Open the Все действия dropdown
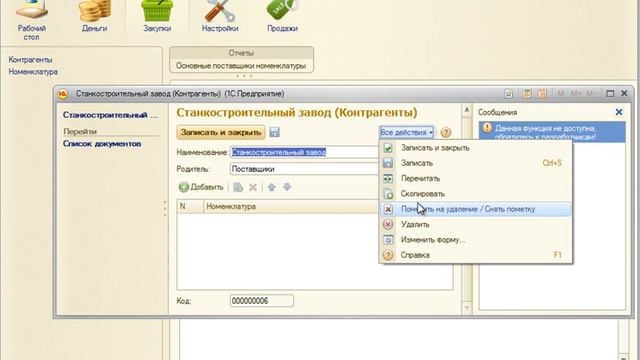 click(407, 132)
